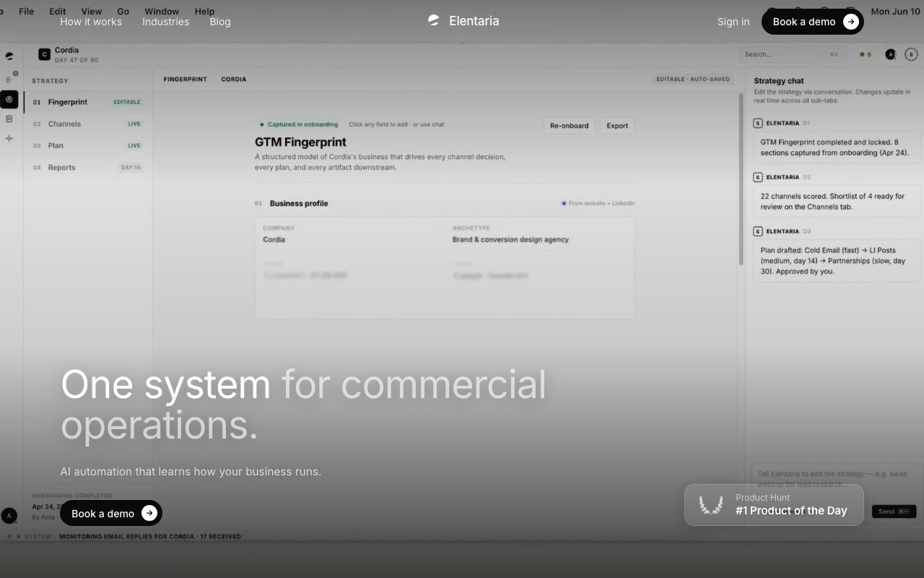Open the File menu
Viewport: 924px width, 578px height.
tap(26, 11)
